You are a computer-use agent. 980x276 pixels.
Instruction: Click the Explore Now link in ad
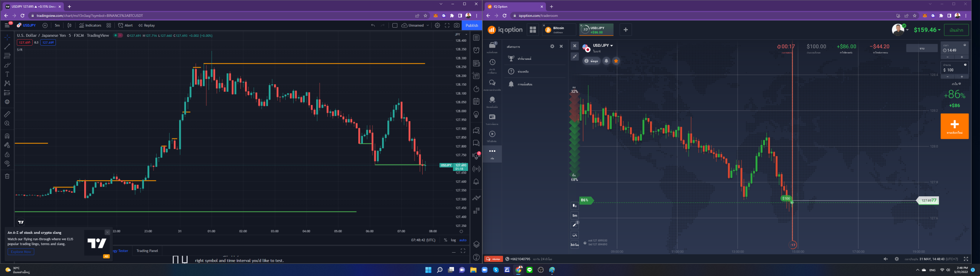pos(21,252)
